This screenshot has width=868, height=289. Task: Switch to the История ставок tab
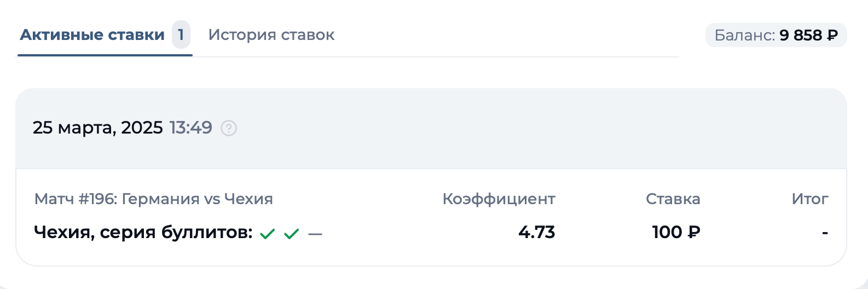point(271,35)
